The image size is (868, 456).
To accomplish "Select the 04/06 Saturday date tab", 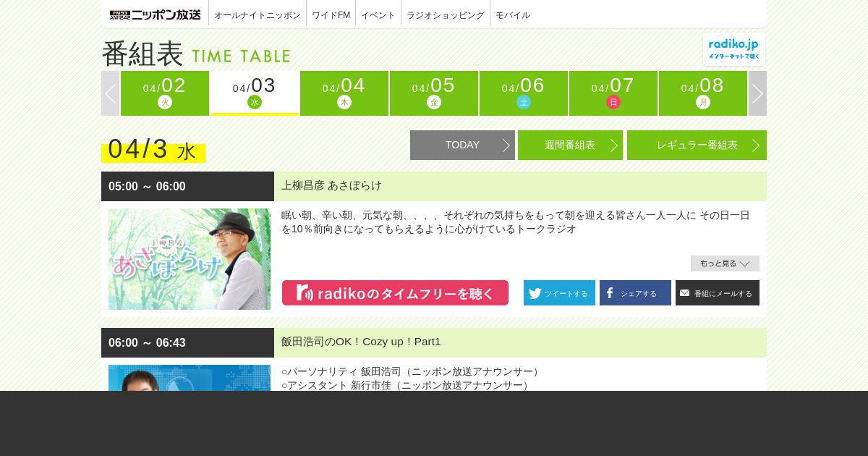I will coord(524,93).
